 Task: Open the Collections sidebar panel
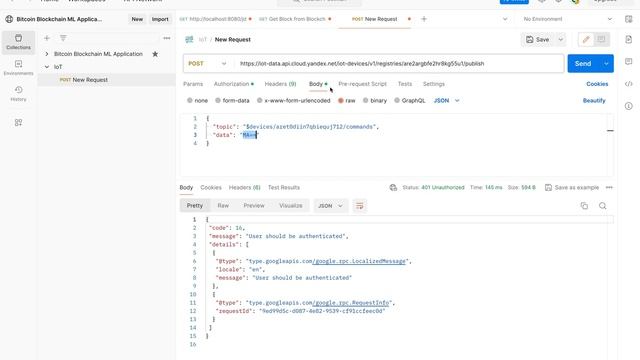click(18, 42)
